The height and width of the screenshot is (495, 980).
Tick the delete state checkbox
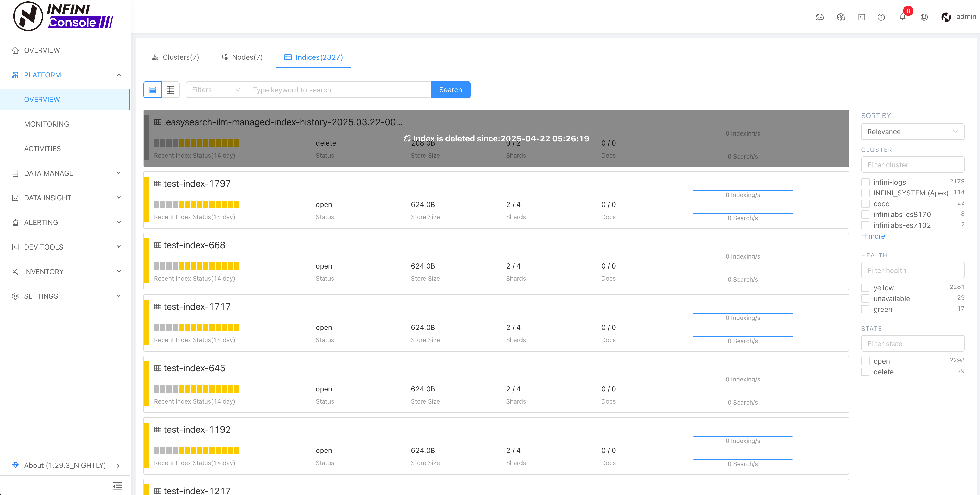click(x=866, y=372)
